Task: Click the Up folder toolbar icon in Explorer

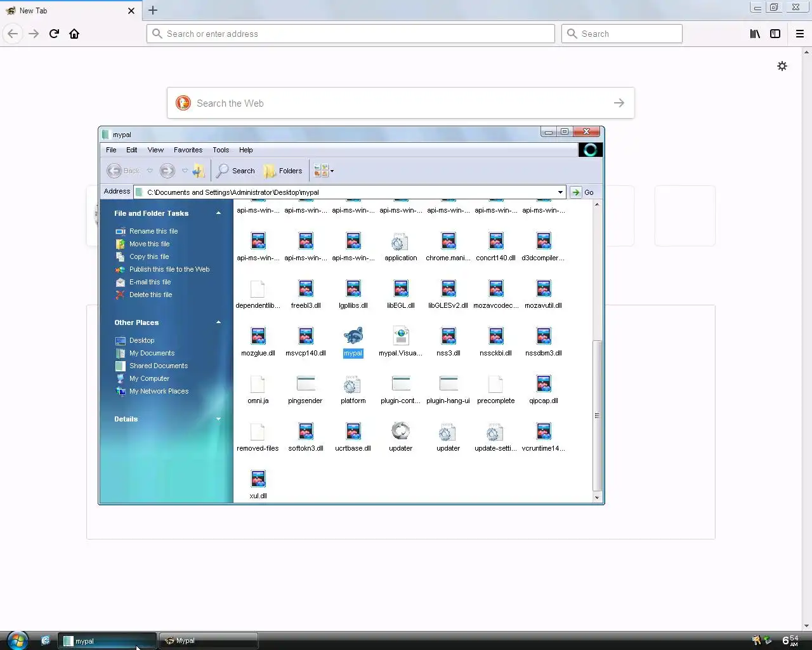Action: 199,171
